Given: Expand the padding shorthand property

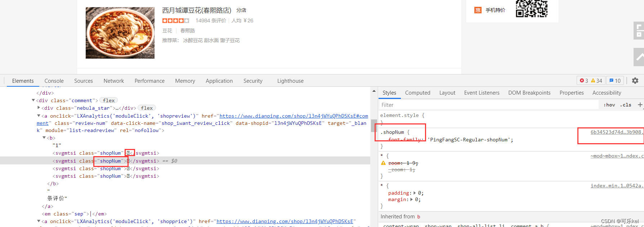Looking at the screenshot, I should pyautogui.click(x=415, y=193).
